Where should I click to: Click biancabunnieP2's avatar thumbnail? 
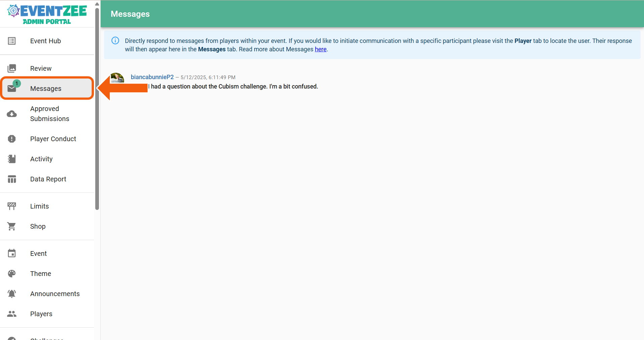[117, 78]
